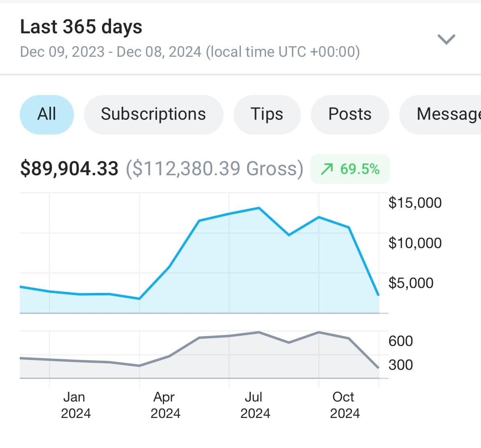Screen dimensions: 481x448
Task: Click the blue earnings line at its October peak
Action: point(319,217)
